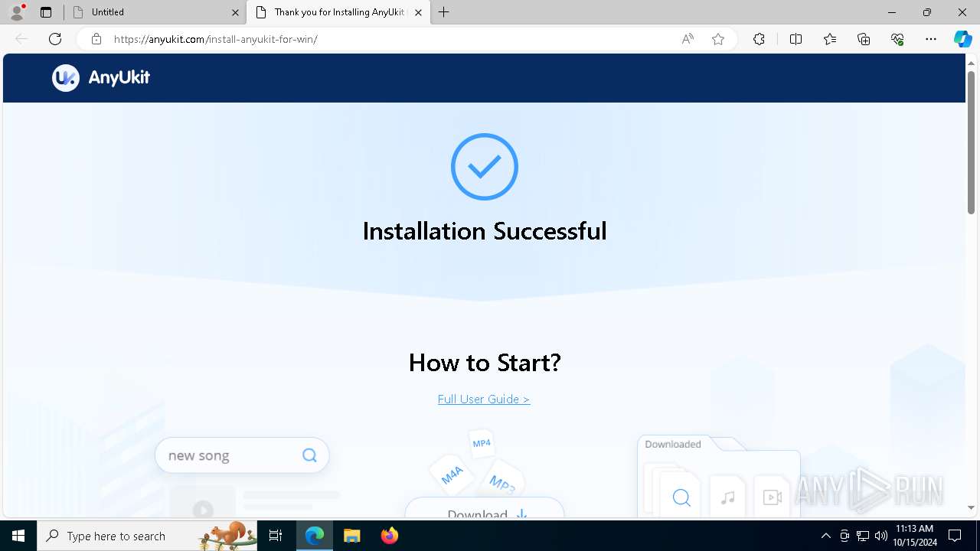
Task: Click the MP4 format tag
Action: (x=482, y=443)
